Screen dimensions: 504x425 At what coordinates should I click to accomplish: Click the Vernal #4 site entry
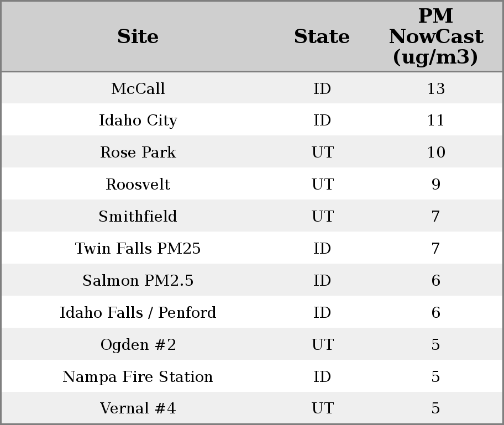[x=138, y=409]
